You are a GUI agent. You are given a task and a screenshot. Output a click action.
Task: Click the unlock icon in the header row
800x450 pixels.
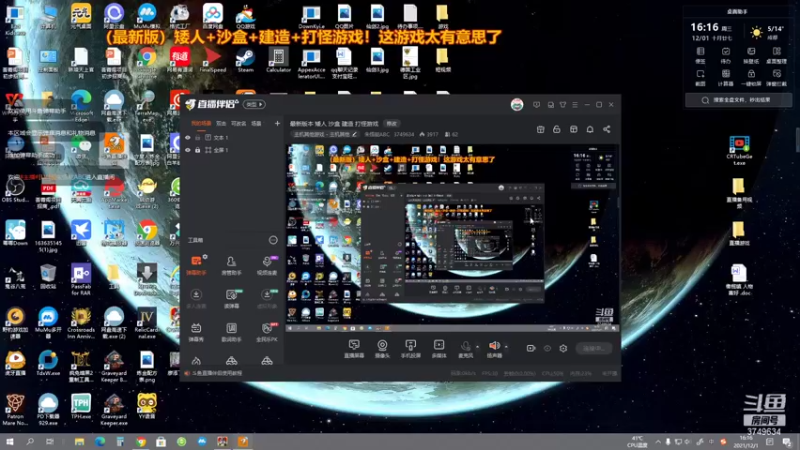coord(557,130)
